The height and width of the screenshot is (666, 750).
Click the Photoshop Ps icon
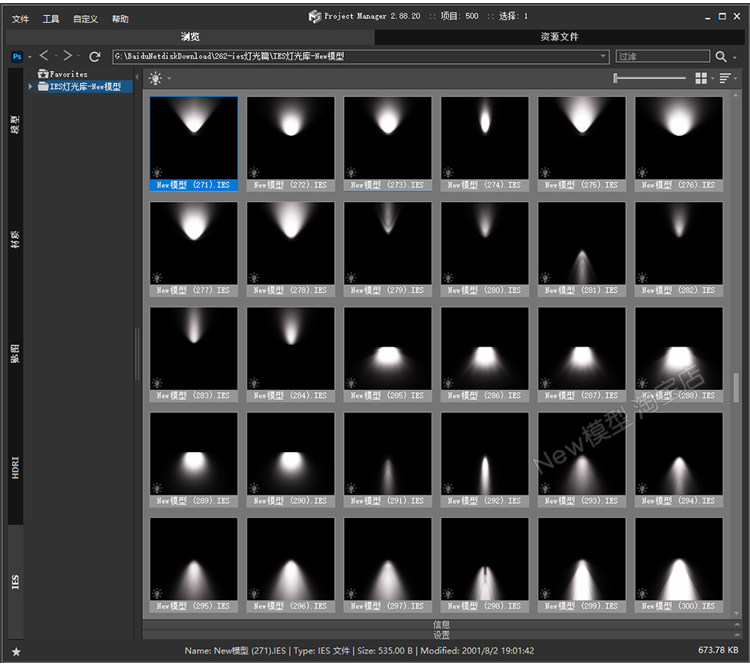[x=17, y=57]
